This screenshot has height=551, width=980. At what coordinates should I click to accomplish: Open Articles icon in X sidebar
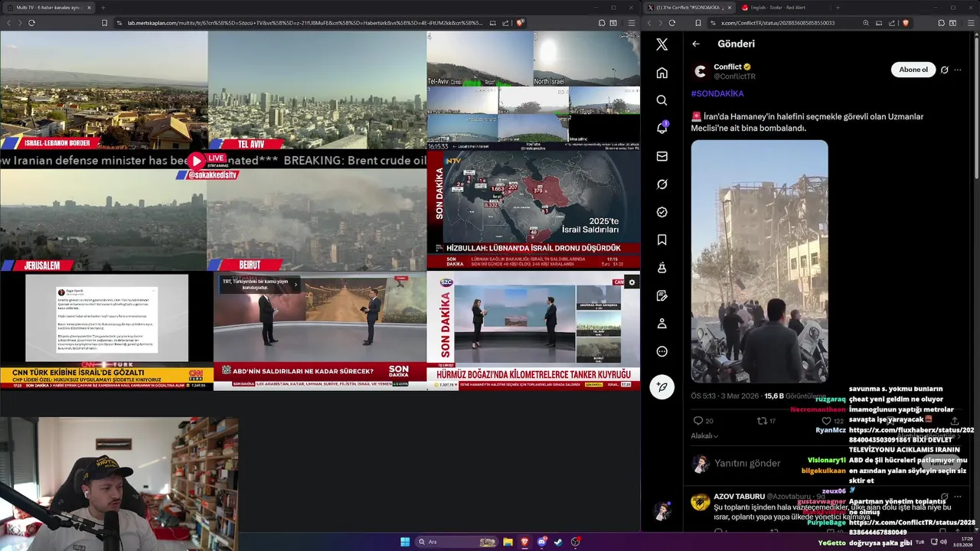coord(661,295)
